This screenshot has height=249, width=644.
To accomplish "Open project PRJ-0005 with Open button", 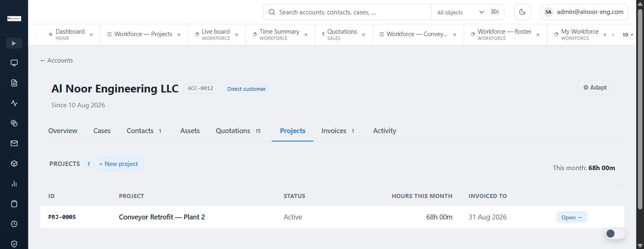I will click(x=572, y=217).
